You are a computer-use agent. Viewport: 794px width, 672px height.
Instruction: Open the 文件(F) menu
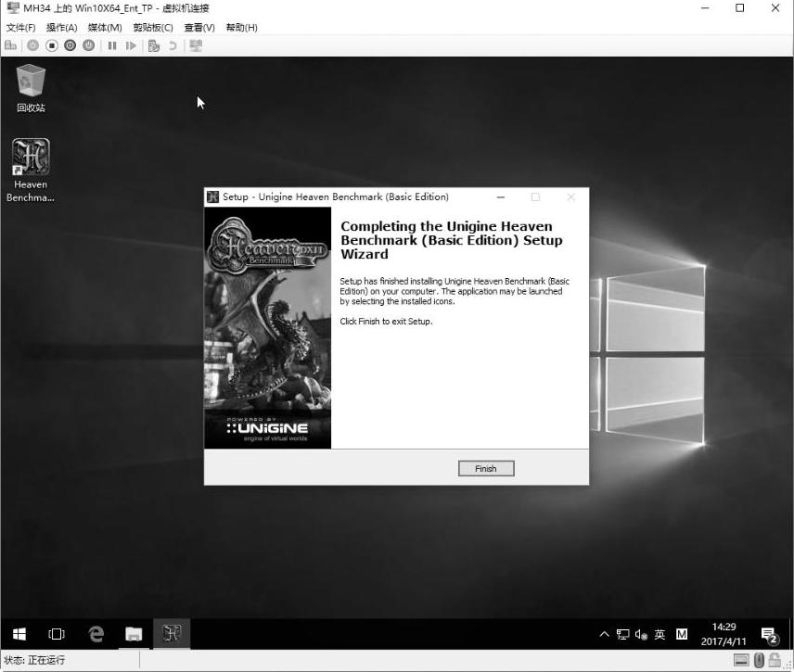tap(20, 27)
